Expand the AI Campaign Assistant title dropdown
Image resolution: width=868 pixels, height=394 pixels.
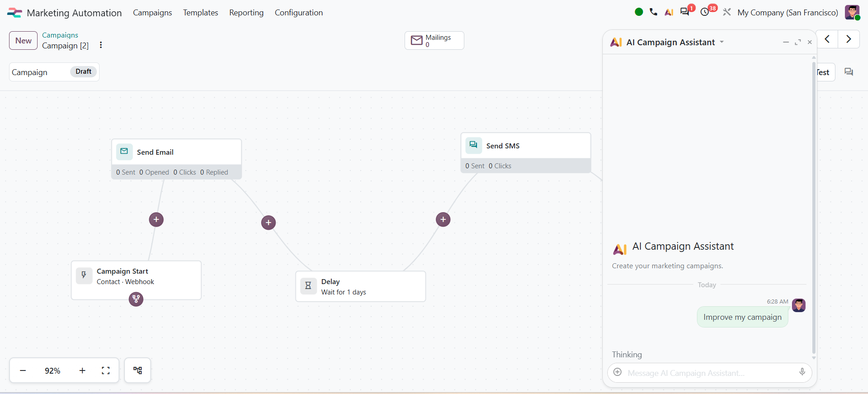click(722, 42)
